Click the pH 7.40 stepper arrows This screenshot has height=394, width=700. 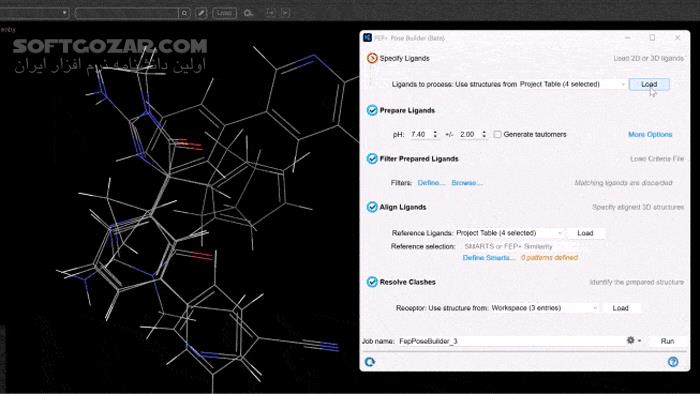(x=435, y=134)
